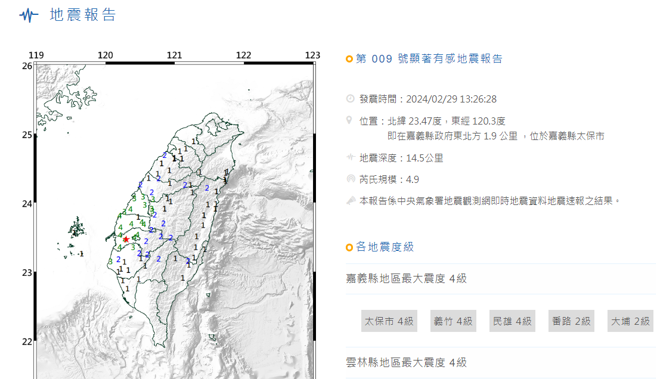
Task: Click the 即在嘉義縣政府東北方 1.9 公里 text
Action: pyautogui.click(x=452, y=136)
